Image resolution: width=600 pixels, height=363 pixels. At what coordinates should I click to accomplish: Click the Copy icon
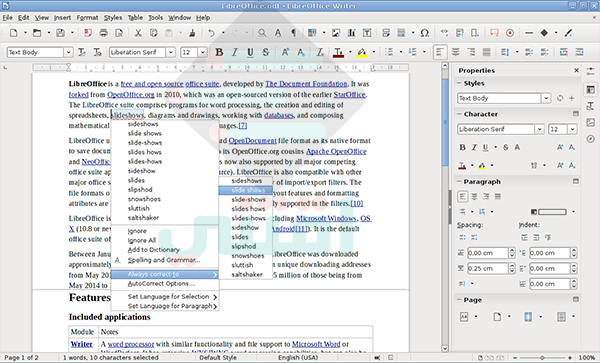point(153,33)
